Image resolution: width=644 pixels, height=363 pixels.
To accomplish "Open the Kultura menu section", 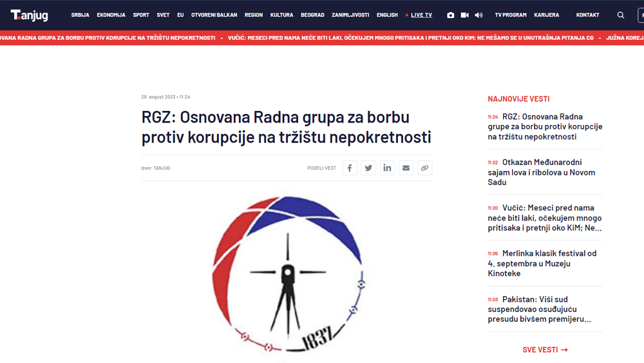I will (282, 15).
